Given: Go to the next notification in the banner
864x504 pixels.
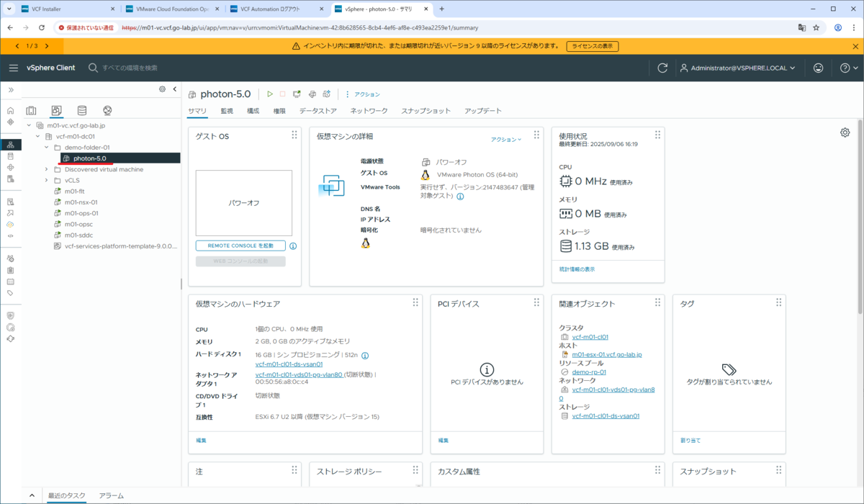Looking at the screenshot, I should (47, 46).
